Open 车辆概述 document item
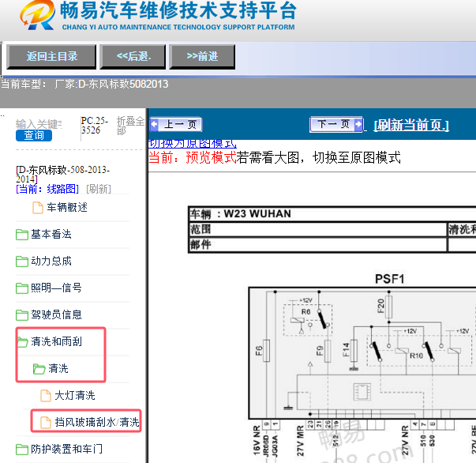This screenshot has width=476, height=463. click(x=67, y=208)
